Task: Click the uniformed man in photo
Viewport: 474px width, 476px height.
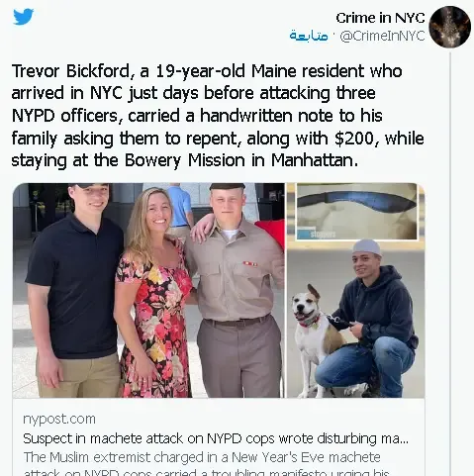Action: (x=236, y=290)
